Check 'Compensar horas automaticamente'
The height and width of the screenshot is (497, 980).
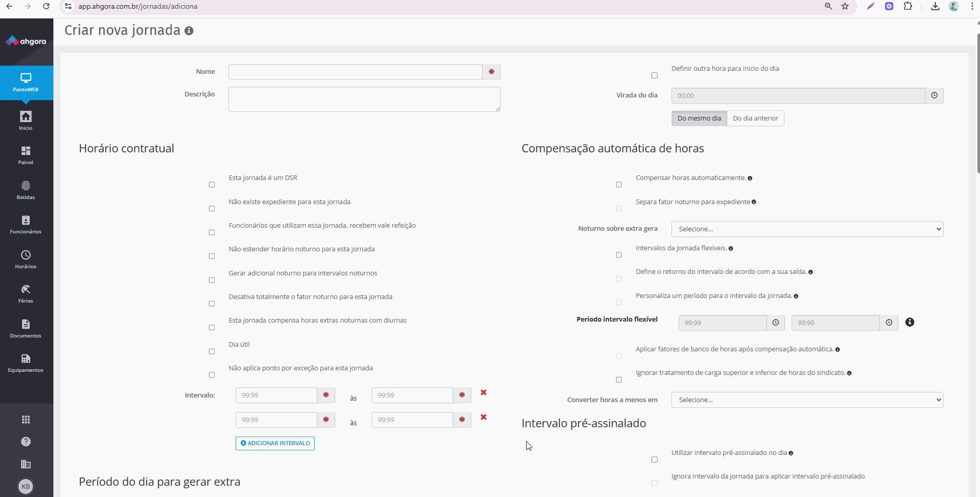619,185
